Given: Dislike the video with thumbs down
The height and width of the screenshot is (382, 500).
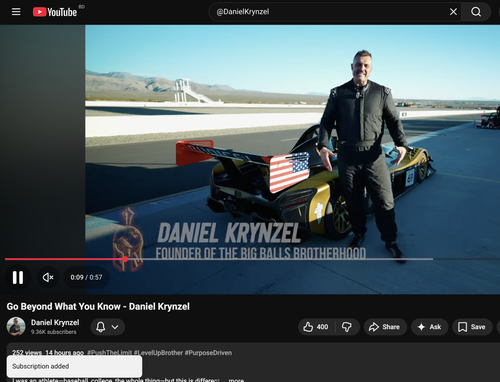Looking at the screenshot, I should coord(347,327).
